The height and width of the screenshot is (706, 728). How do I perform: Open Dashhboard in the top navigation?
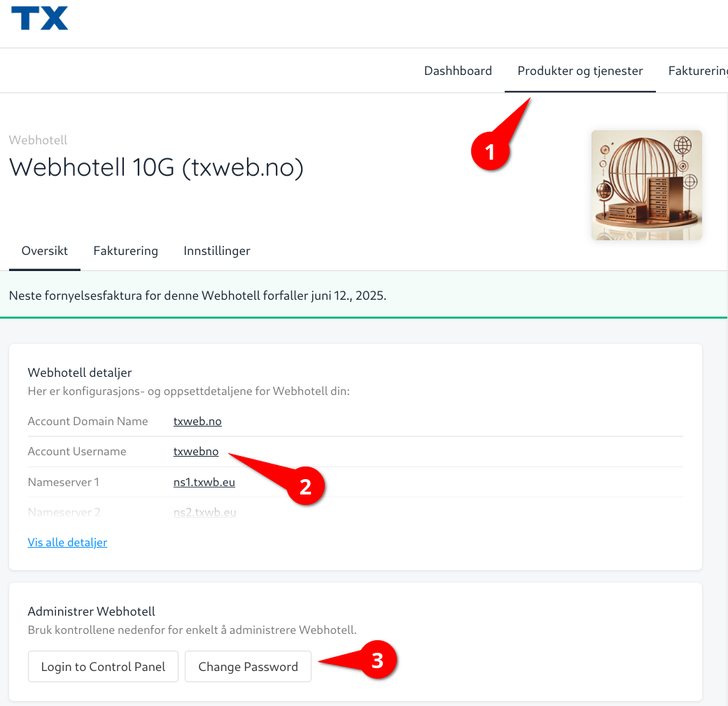458,71
